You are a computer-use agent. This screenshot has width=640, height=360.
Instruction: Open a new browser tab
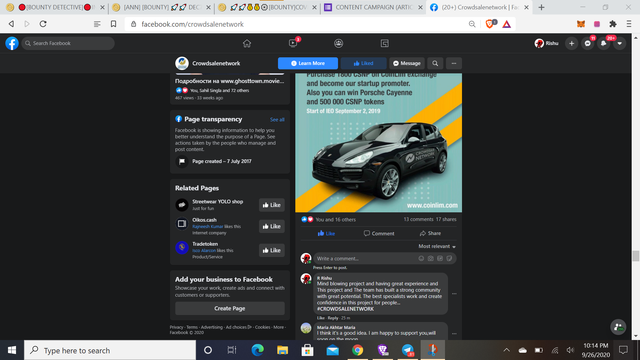tap(541, 7)
